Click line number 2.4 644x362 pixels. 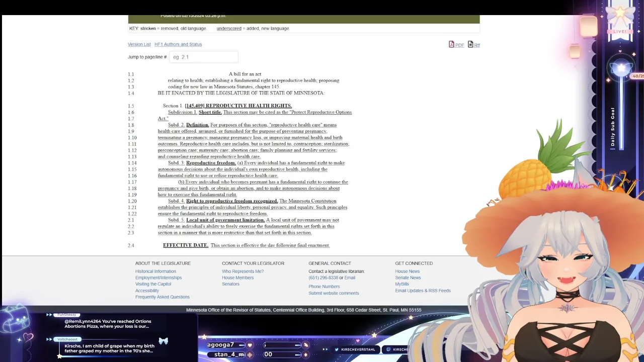tap(131, 245)
